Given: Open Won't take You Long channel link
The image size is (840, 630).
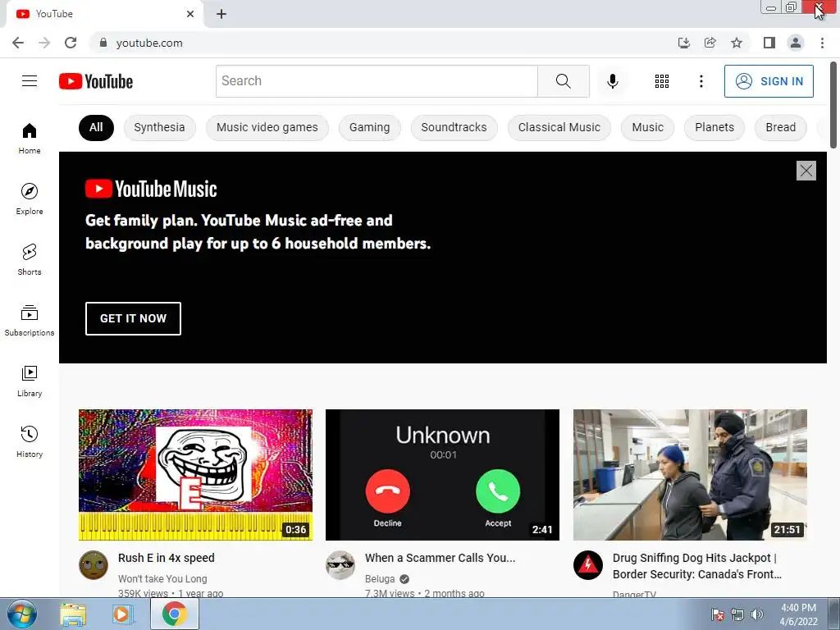Looking at the screenshot, I should click(x=162, y=578).
